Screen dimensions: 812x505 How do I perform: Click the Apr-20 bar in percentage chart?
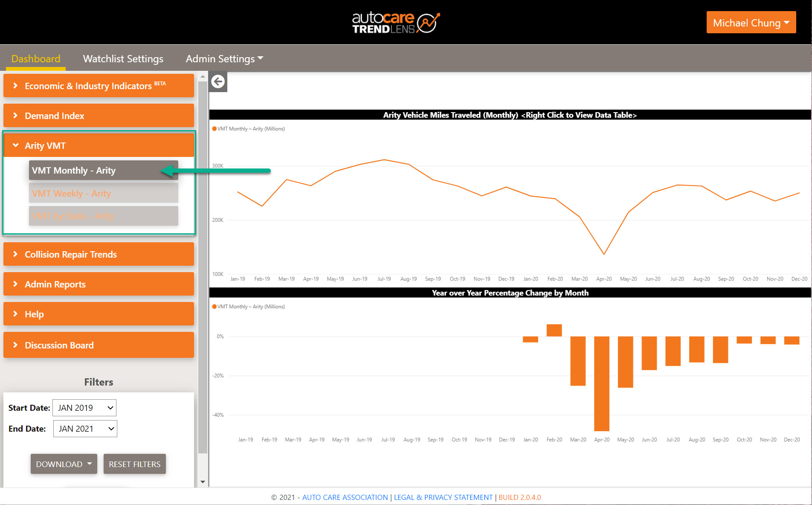tap(602, 383)
